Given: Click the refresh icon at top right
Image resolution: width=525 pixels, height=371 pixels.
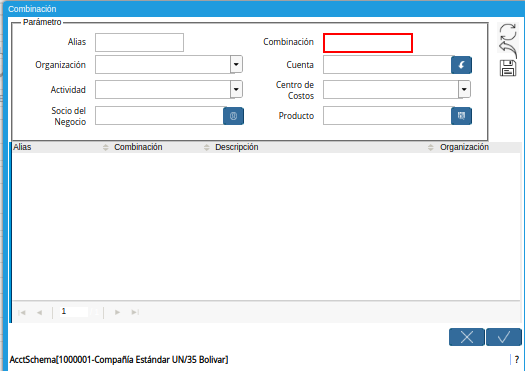Looking at the screenshot, I should [508, 32].
